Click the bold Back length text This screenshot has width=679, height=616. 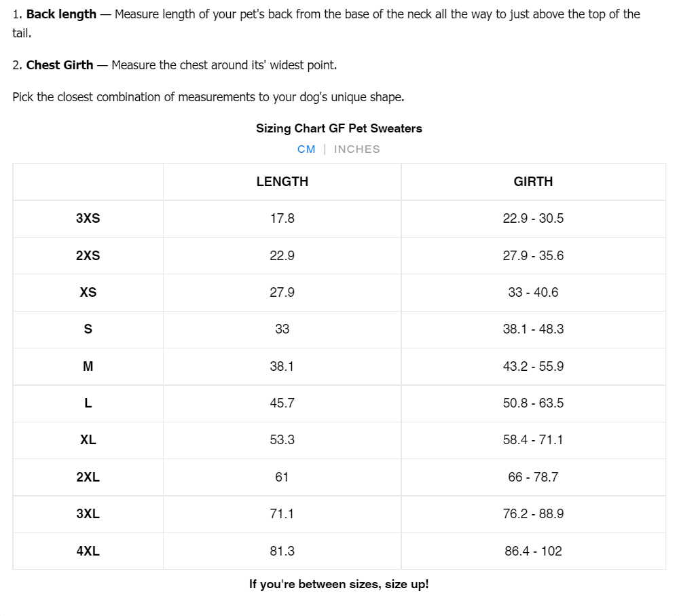[61, 14]
